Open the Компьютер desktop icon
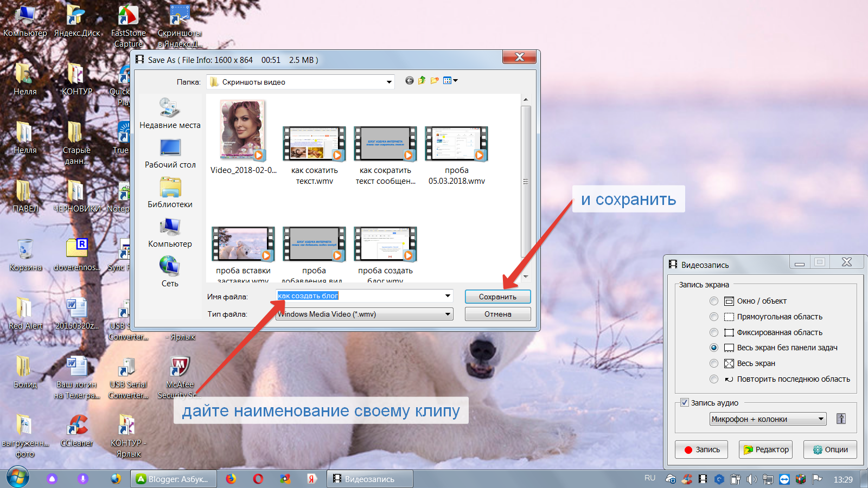 [25, 22]
